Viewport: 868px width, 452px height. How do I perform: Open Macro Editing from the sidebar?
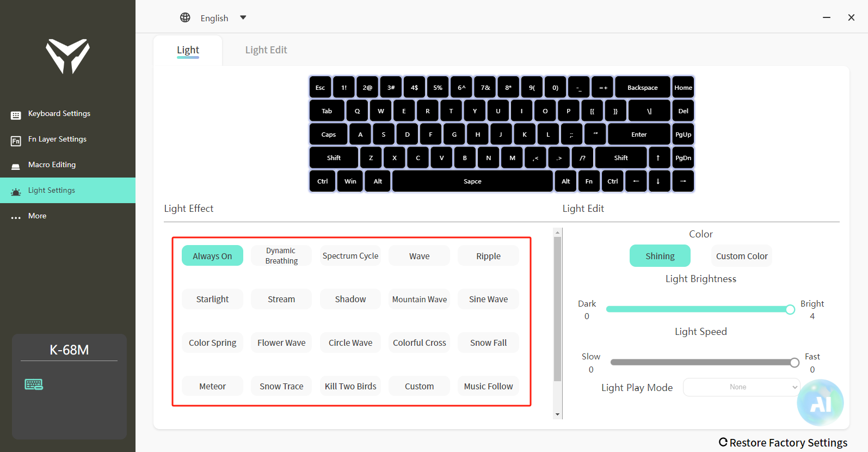click(52, 164)
